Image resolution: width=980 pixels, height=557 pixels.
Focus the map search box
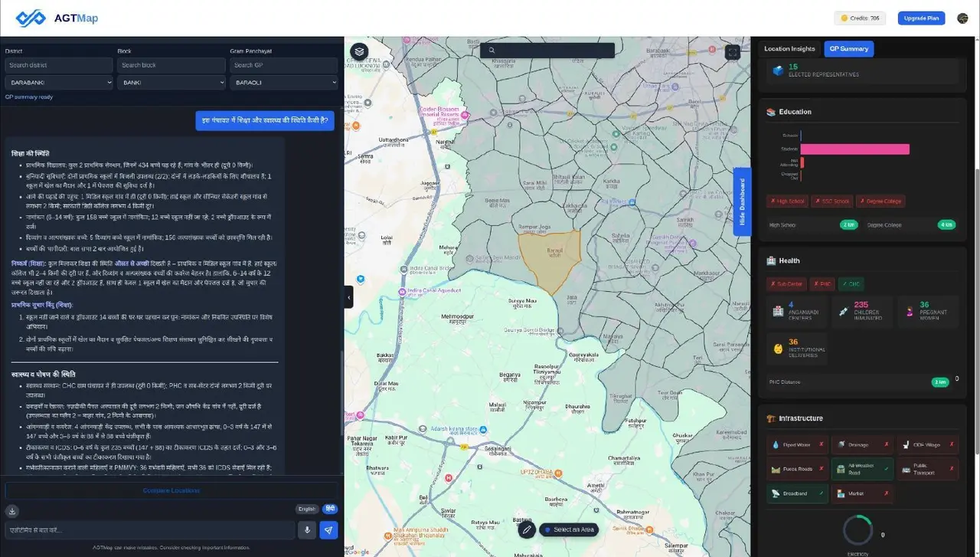click(x=547, y=51)
